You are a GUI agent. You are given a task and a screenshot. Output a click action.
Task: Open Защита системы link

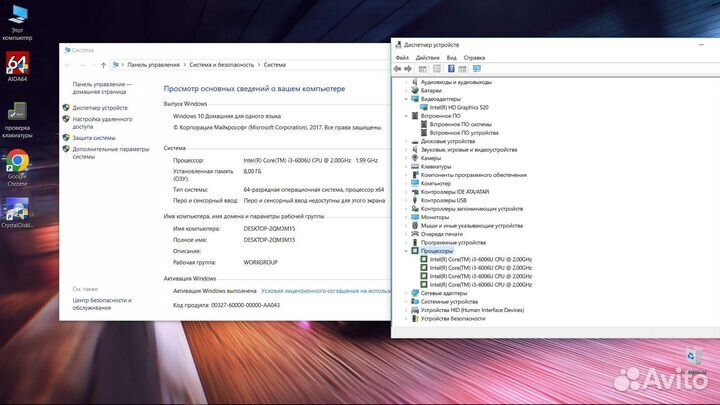tap(94, 138)
